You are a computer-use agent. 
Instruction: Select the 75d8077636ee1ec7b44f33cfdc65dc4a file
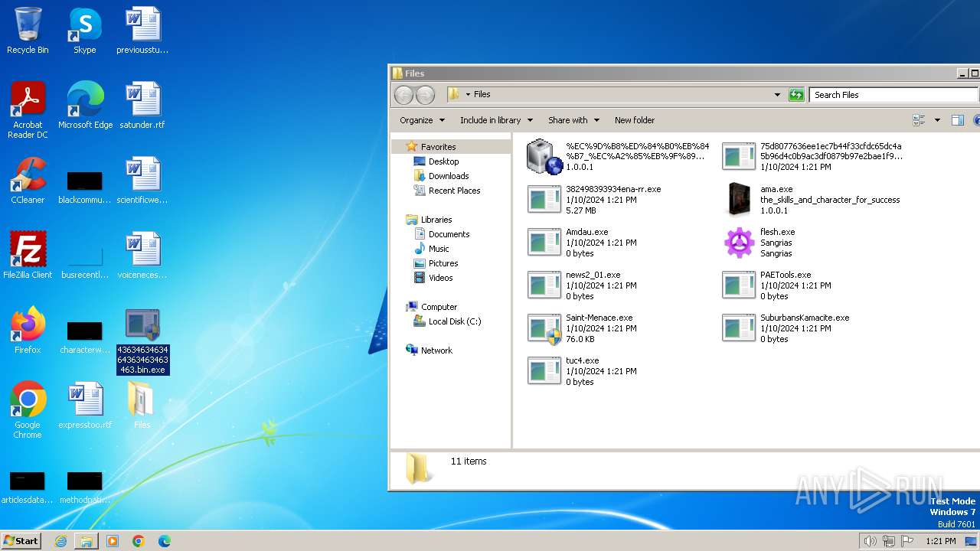pyautogui.click(x=813, y=157)
